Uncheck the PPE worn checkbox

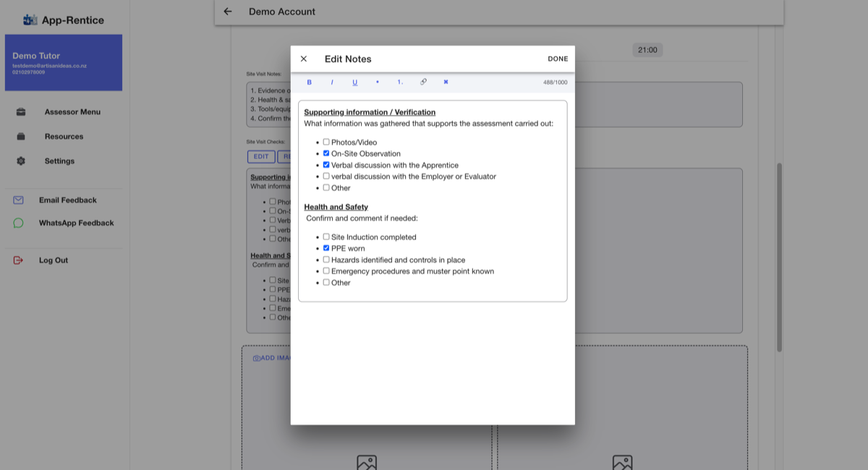point(326,248)
